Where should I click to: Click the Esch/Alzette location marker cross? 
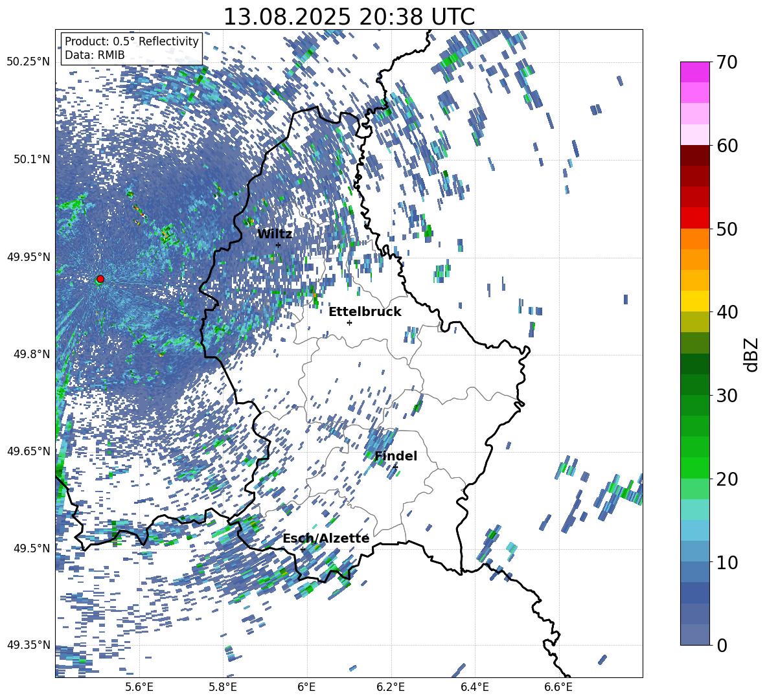(303, 549)
